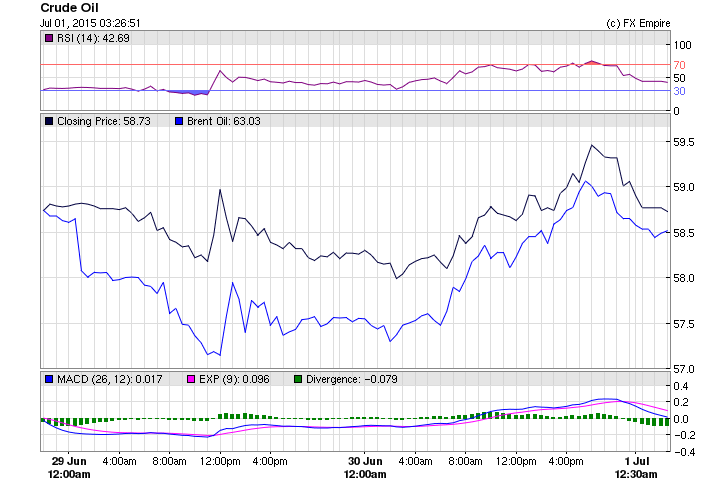Click the purple RSI legend swatch

[x=49, y=38]
